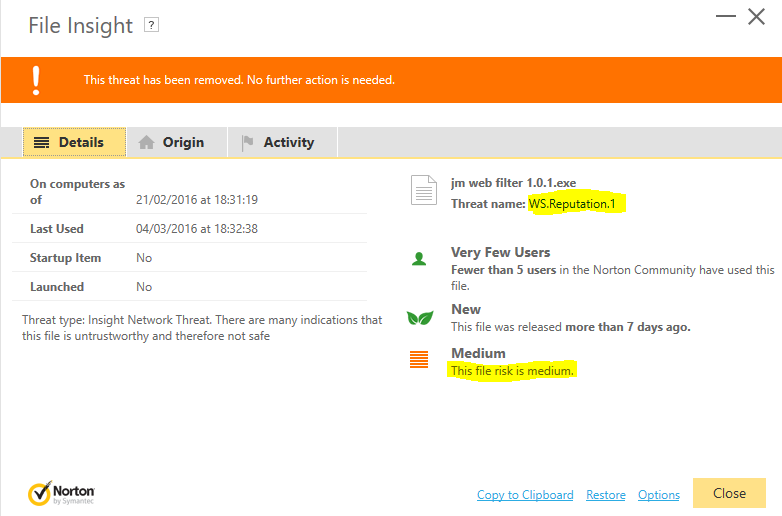Click the Launched label
The width and height of the screenshot is (782, 516).
pyautogui.click(x=57, y=287)
